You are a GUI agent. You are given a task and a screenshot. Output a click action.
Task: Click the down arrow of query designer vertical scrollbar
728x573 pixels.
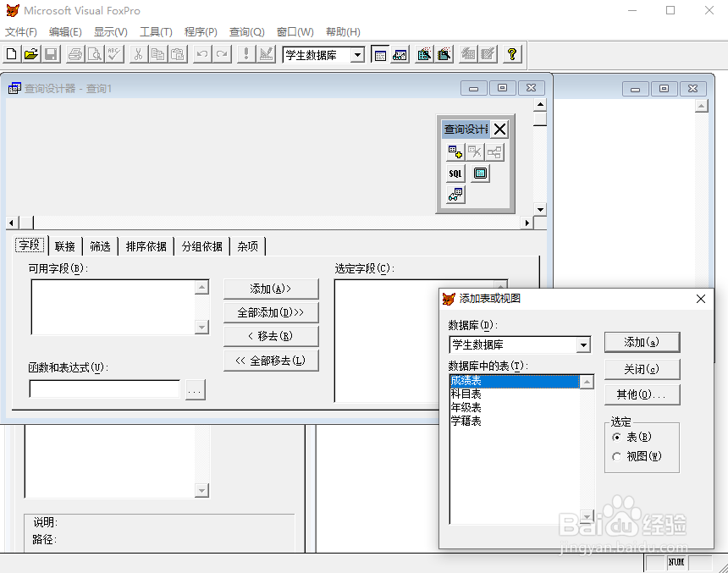[540, 209]
